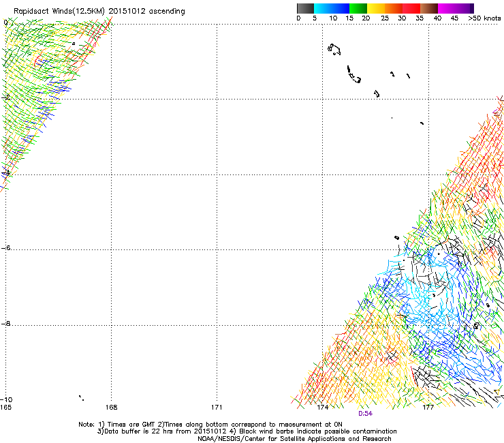The image size is (504, 443).
Task: Click the gray 0–5 knots legend swatch
Action: click(x=305, y=8)
